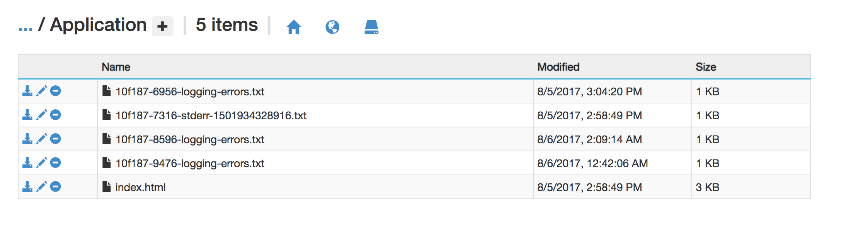Screen dimensions: 868x244
Task: Sort by the Modified column header
Action: [558, 66]
